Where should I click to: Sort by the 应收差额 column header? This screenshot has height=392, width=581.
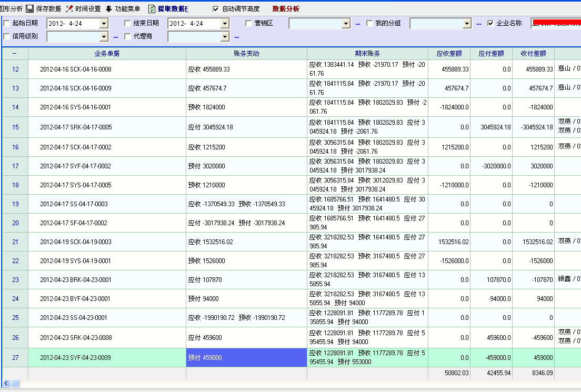[x=449, y=54]
